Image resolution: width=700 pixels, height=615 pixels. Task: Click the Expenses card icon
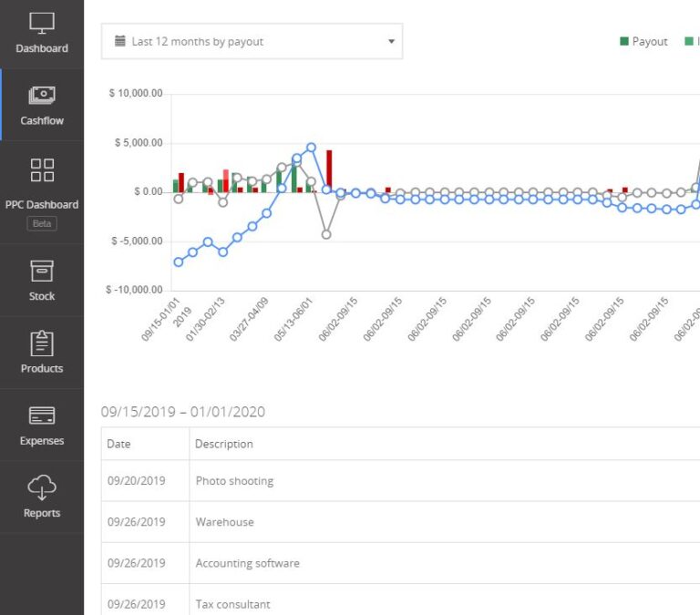(42, 416)
